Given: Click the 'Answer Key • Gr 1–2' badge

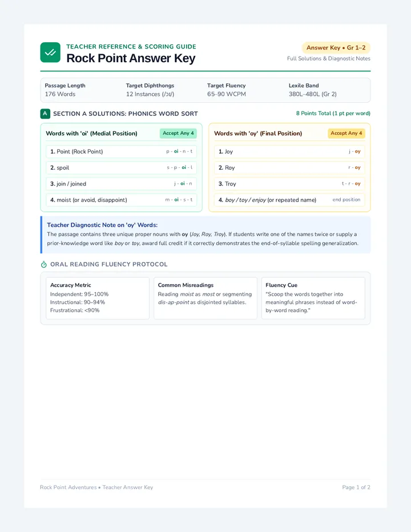Looking at the screenshot, I should click(x=336, y=47).
